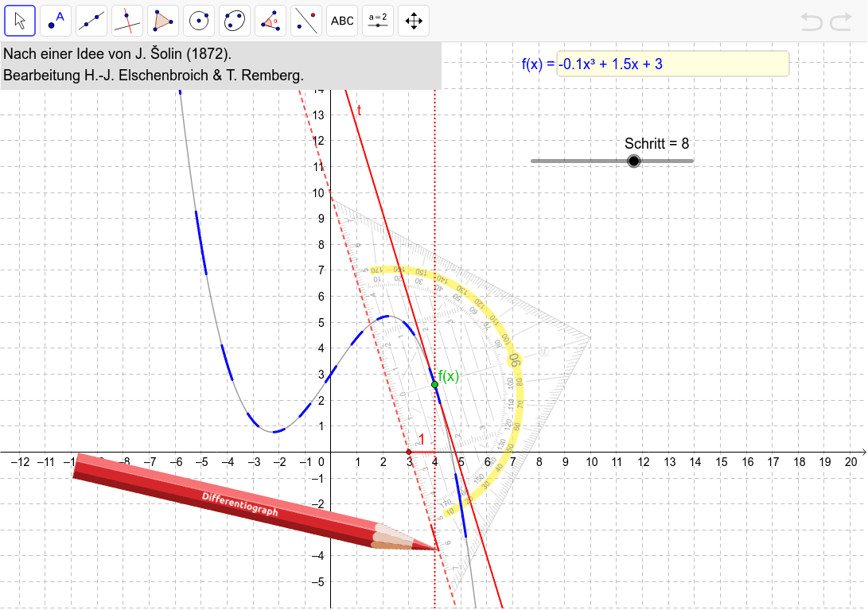Click the Undo arrow
Image resolution: width=868 pixels, height=610 pixels.
point(812,22)
